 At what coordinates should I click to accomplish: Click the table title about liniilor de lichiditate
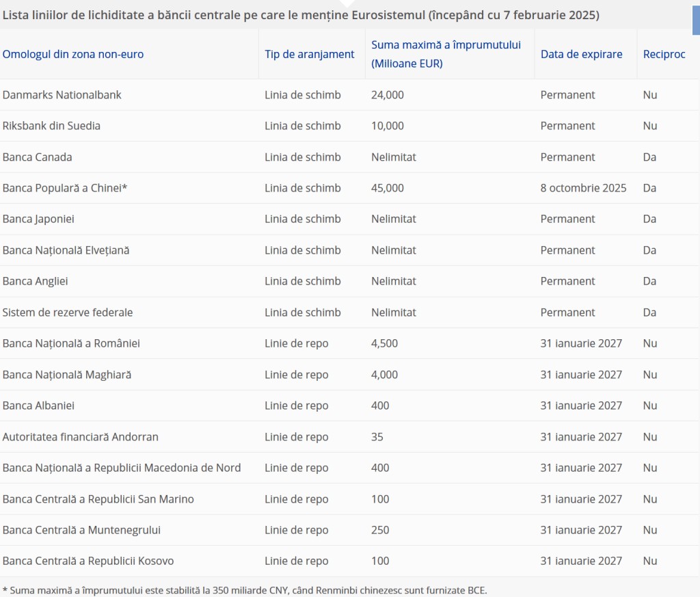pyautogui.click(x=301, y=15)
